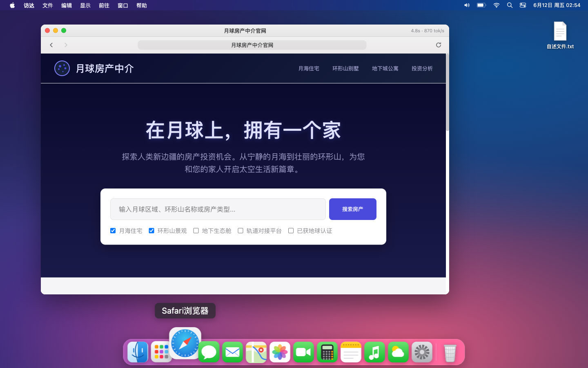Screen dimensions: 588x368
Task: Uncheck the 环形山景观 checkbox
Action: [x=151, y=231]
